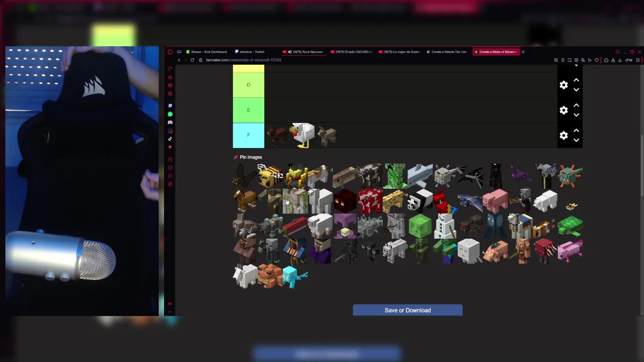This screenshot has width=644, height=362.
Task: Open the Twitch icon in Opera sidebar
Action: 170,106
